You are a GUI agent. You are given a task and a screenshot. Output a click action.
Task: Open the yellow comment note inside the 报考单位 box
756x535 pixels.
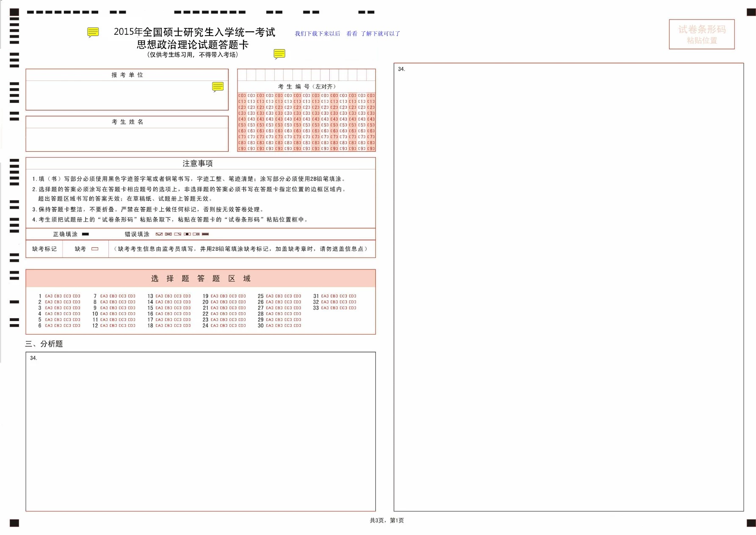pyautogui.click(x=218, y=87)
